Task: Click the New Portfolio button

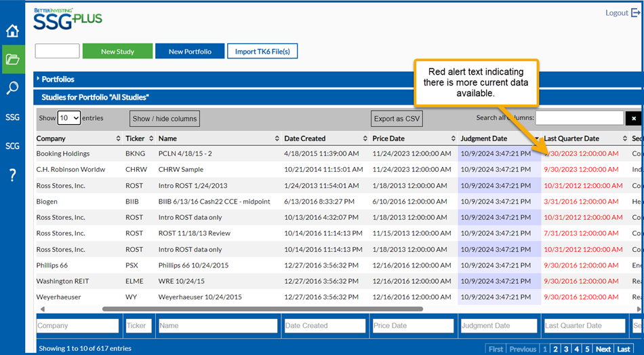Action: pos(190,52)
